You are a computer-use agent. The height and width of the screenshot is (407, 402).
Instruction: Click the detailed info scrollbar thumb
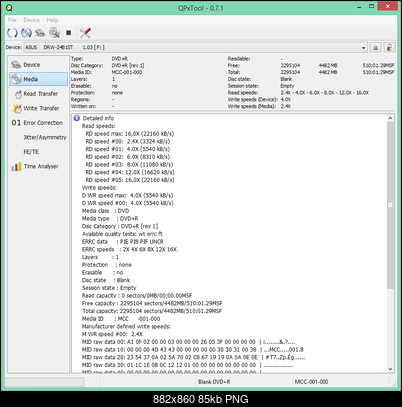click(x=390, y=205)
